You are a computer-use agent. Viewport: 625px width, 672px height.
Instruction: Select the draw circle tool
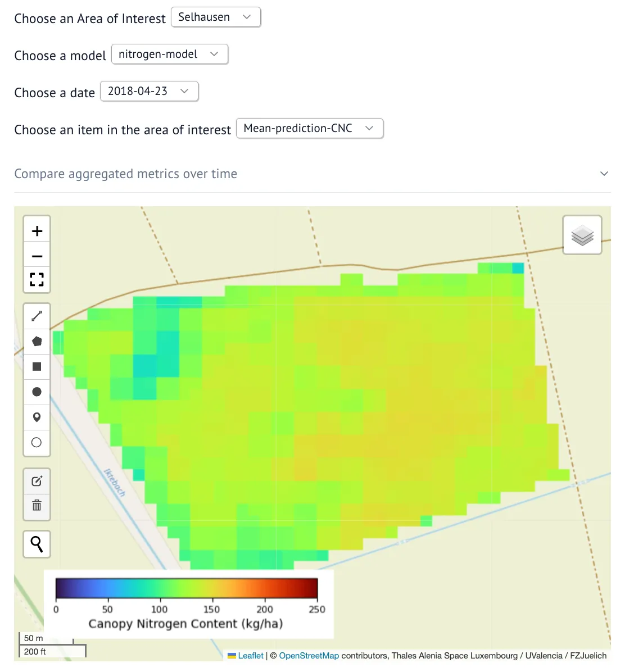coord(37,392)
